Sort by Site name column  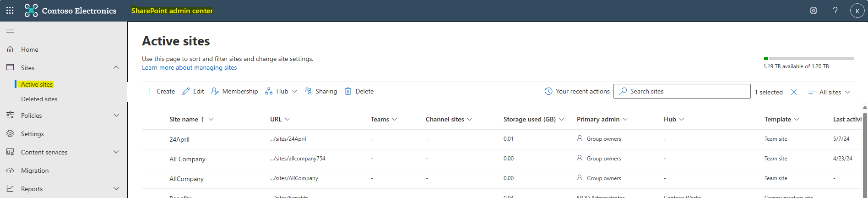pos(191,119)
